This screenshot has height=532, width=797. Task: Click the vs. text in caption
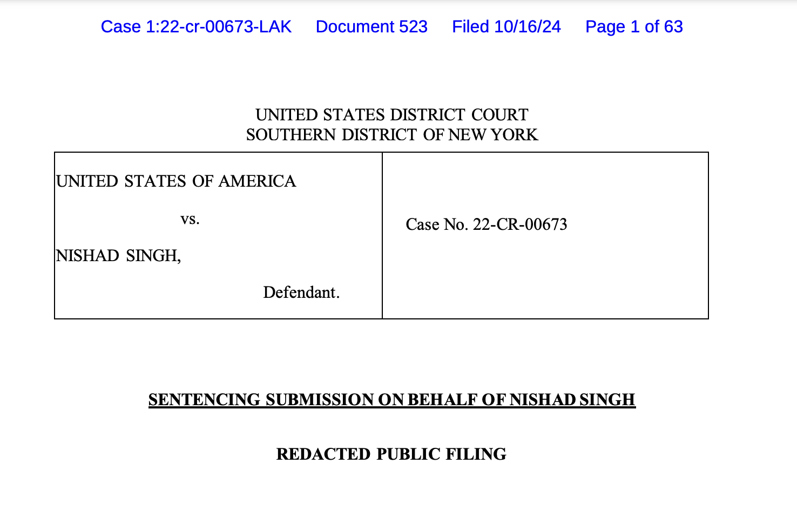tap(190, 219)
